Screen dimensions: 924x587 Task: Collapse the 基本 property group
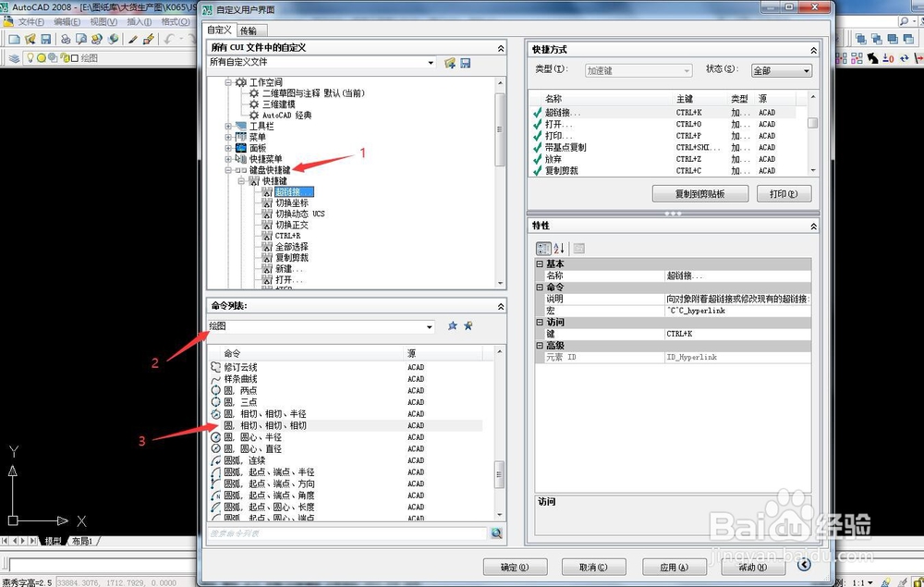(x=540, y=264)
